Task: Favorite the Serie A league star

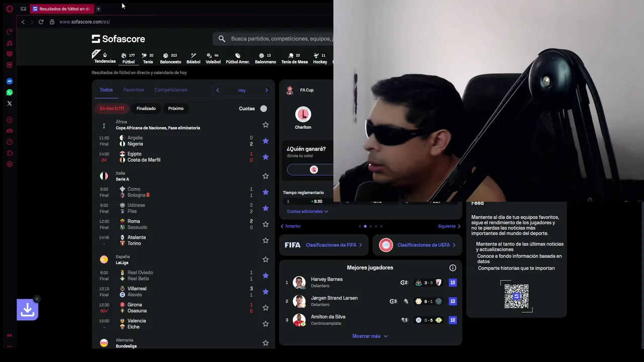Action: click(266, 176)
